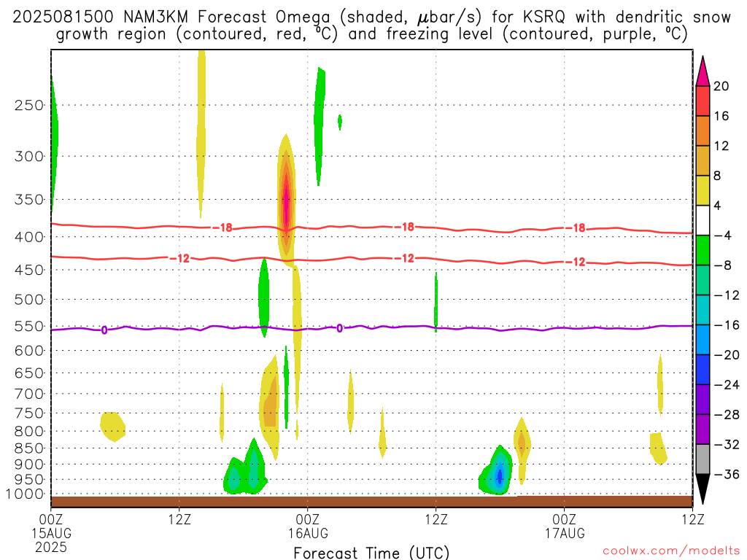Click the 300 pressure level label
Image resolution: width=747 pixels, height=560 pixels.
click(29, 156)
